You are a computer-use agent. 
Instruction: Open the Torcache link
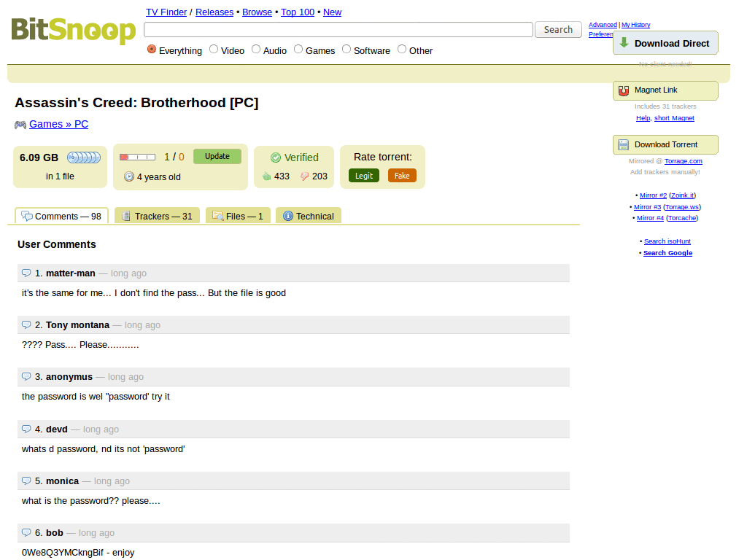pos(682,218)
